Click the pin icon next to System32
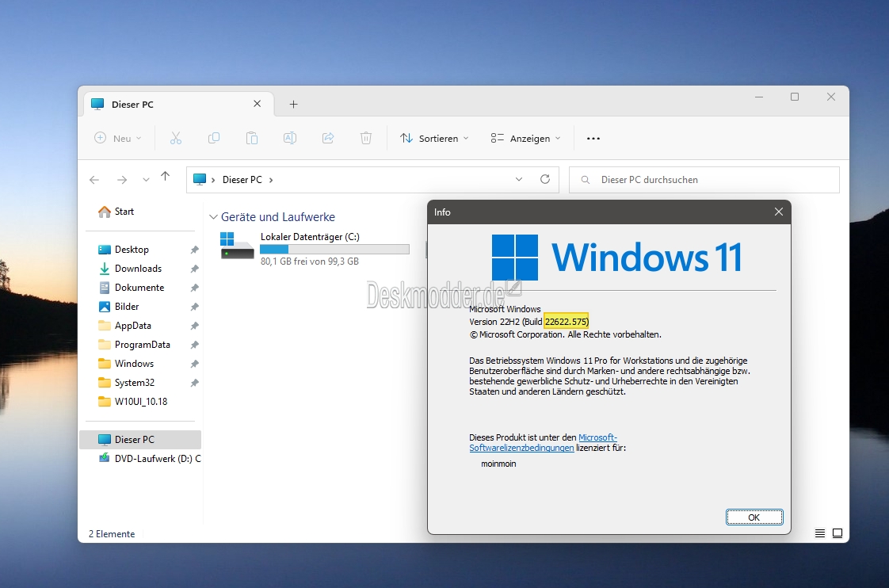Screen dimensions: 889x588 click(194, 383)
